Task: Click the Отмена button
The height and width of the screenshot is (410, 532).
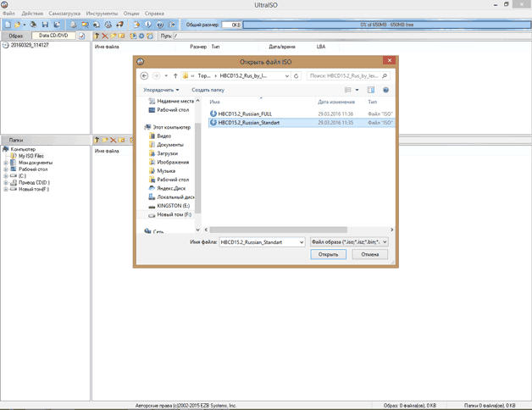Action: click(370, 254)
